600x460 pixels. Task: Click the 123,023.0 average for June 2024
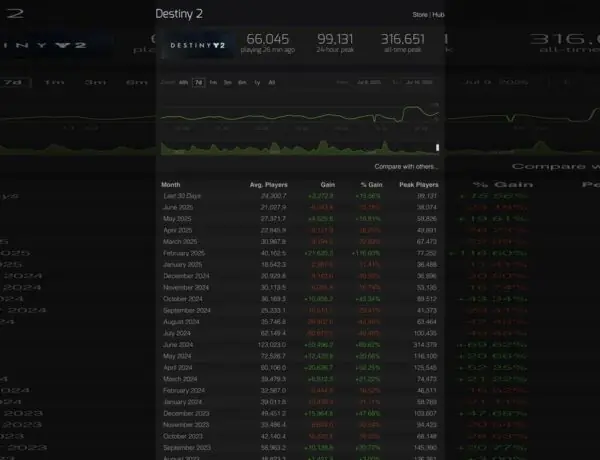(x=272, y=345)
